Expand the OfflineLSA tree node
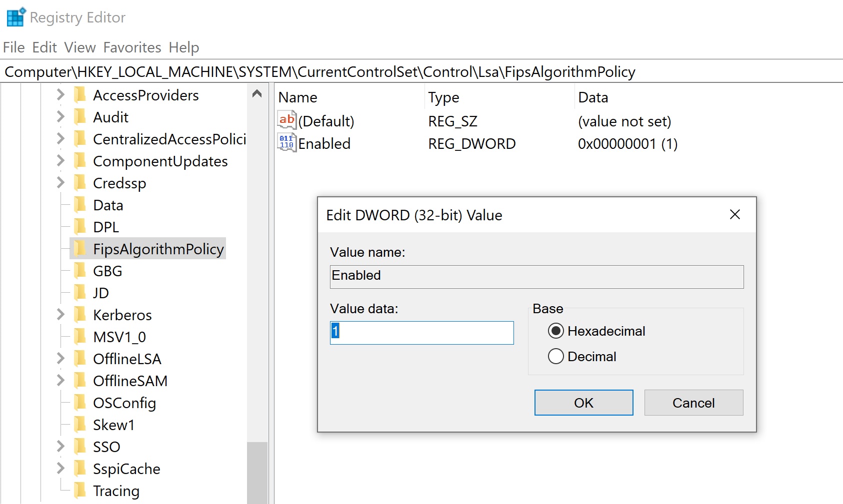The image size is (843, 504). pos(59,359)
